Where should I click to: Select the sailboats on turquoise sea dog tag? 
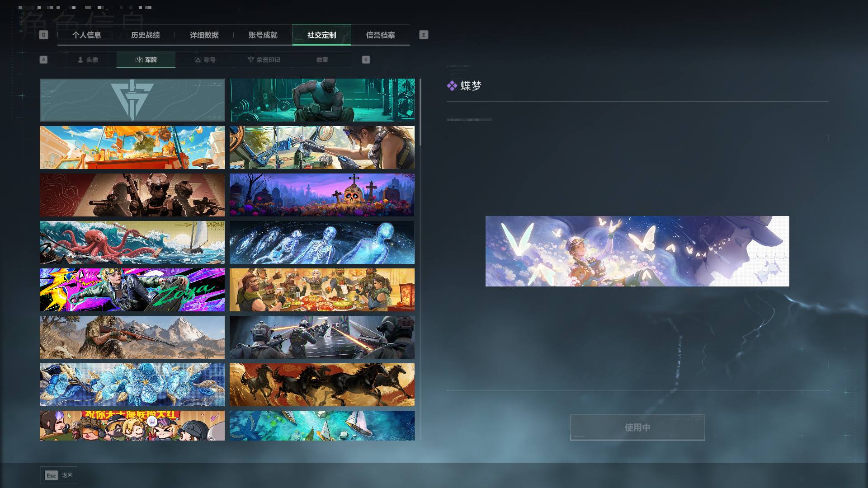point(322,426)
